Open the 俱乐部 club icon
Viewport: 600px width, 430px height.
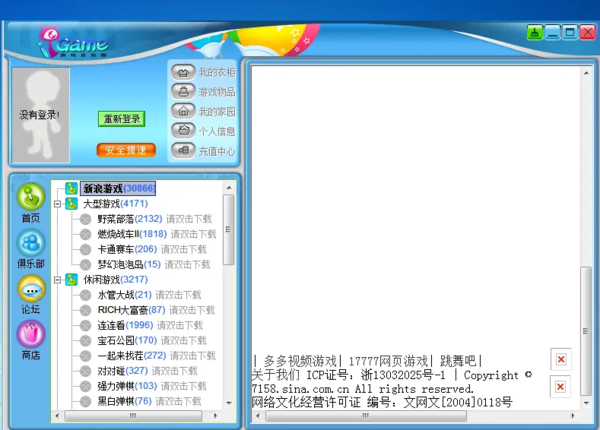point(31,243)
